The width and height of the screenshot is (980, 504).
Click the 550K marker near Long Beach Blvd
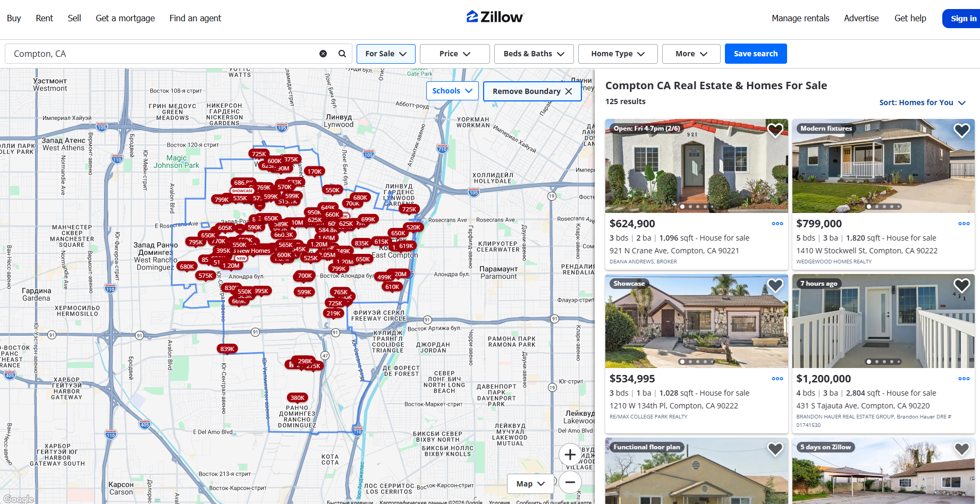(x=332, y=190)
